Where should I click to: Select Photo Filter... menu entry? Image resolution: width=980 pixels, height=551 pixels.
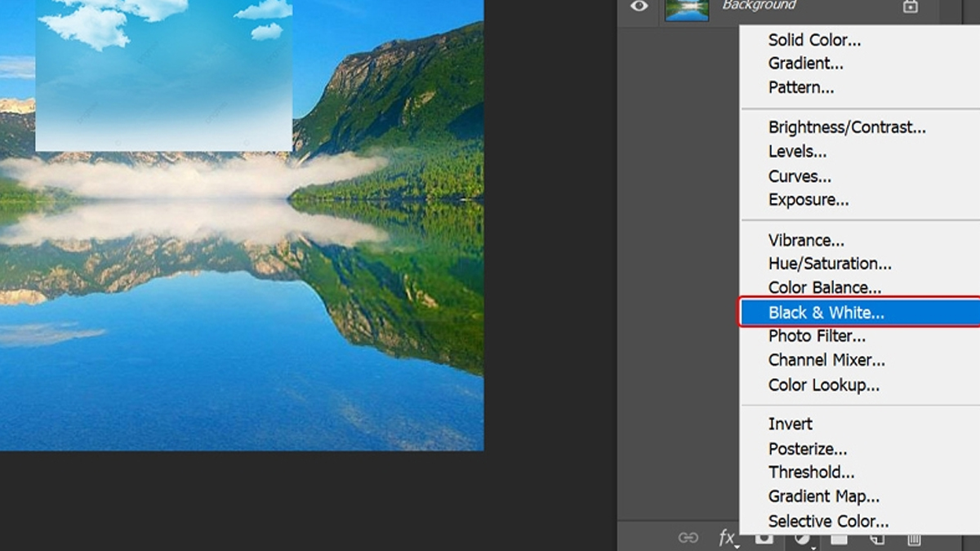click(817, 336)
